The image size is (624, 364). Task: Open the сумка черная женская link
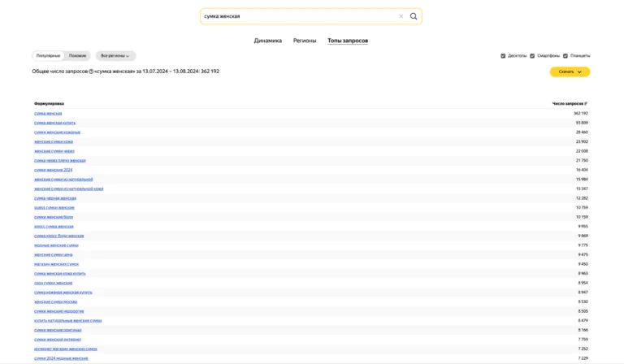(x=55, y=198)
